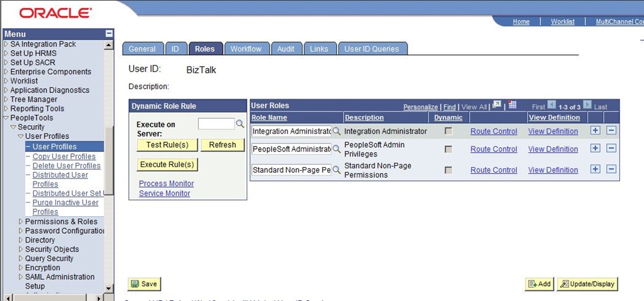
Task: Click download to spreadsheet icon in User Roles
Action: [512, 105]
